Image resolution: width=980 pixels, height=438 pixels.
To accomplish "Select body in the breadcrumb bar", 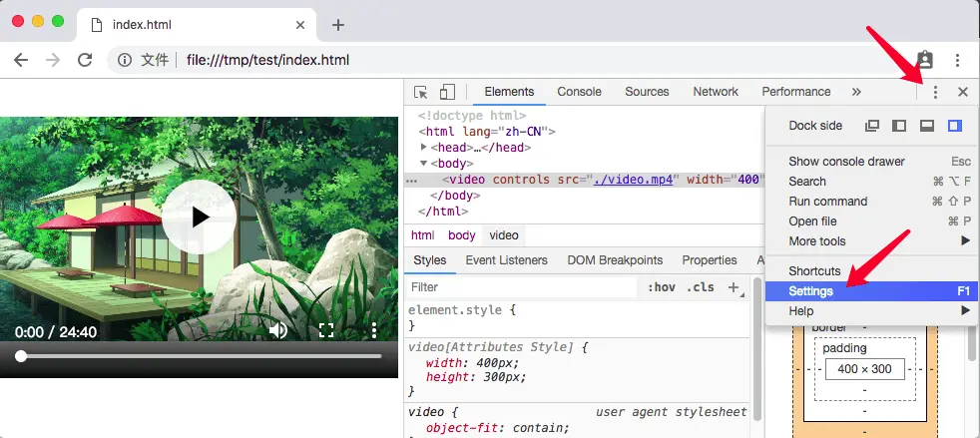I will [x=462, y=235].
